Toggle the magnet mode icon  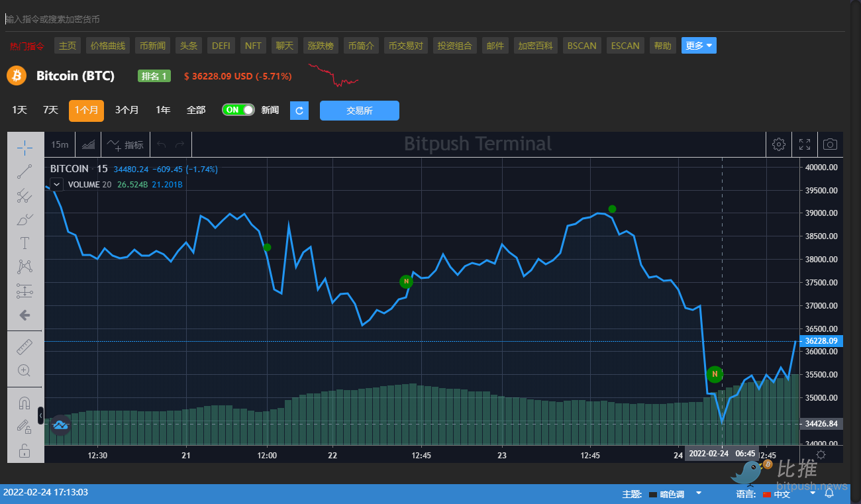tap(25, 402)
